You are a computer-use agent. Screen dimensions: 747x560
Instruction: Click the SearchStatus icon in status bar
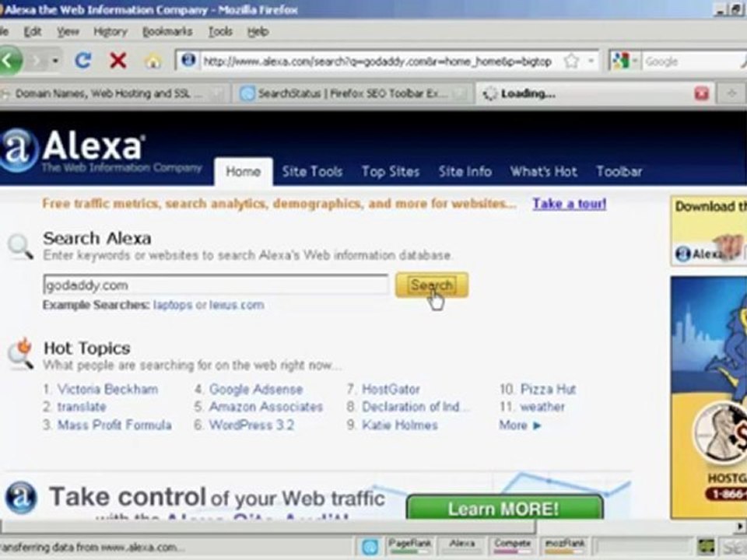370,547
